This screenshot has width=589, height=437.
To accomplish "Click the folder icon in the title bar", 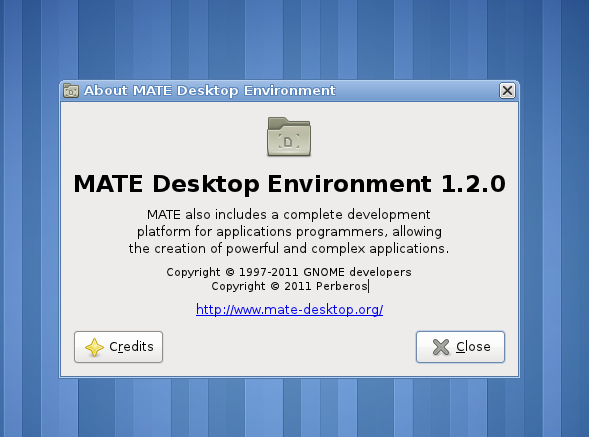I will click(x=71, y=91).
